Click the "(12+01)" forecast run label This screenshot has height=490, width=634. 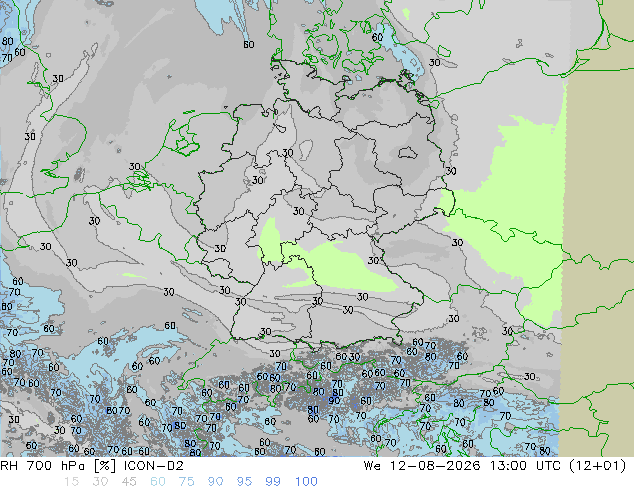pos(597,466)
